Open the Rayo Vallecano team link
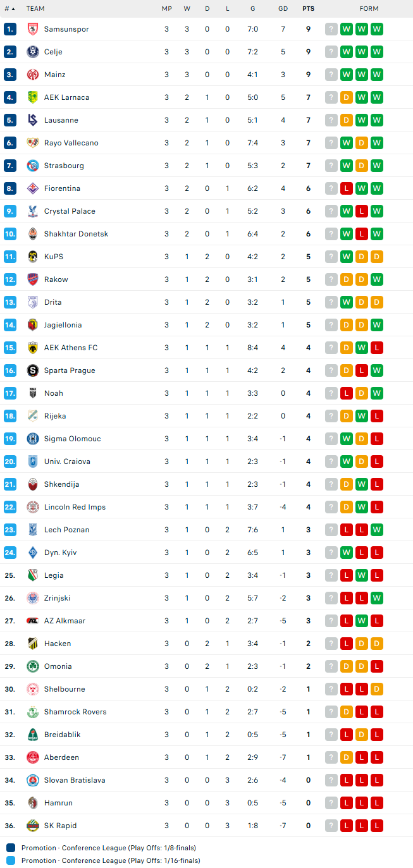The width and height of the screenshot is (413, 868). tap(71, 143)
